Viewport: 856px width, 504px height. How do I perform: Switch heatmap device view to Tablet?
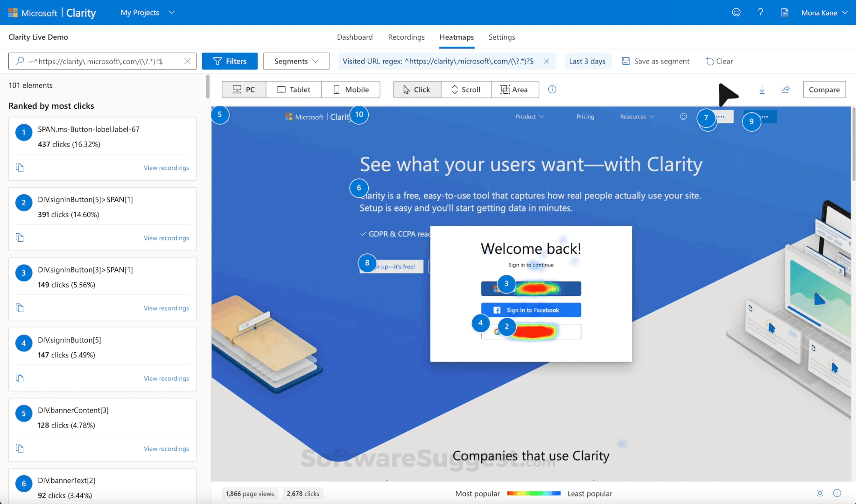294,89
